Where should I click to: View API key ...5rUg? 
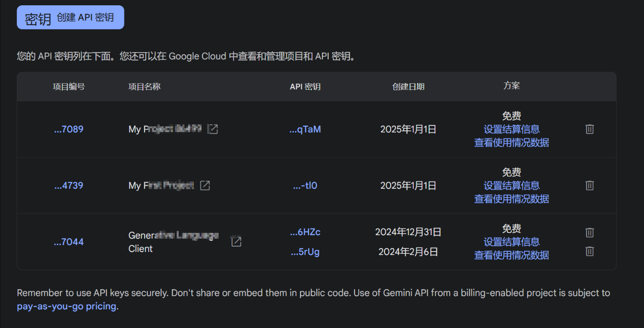click(305, 252)
